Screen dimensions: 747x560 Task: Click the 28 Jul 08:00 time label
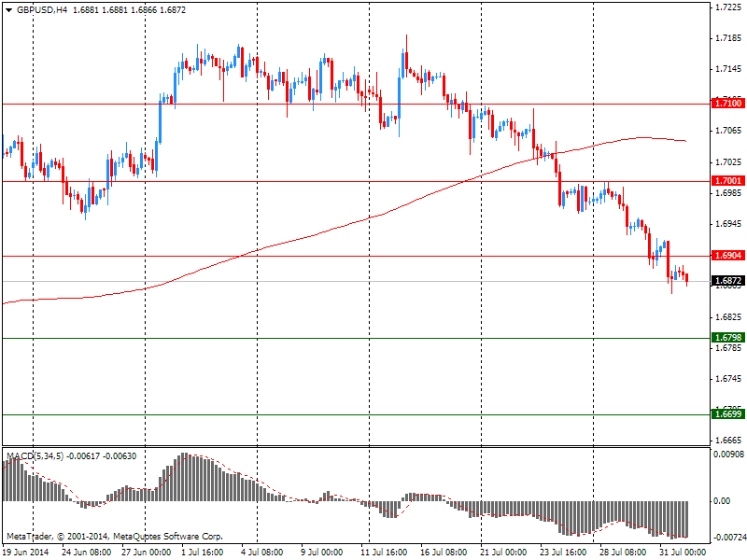(623, 553)
